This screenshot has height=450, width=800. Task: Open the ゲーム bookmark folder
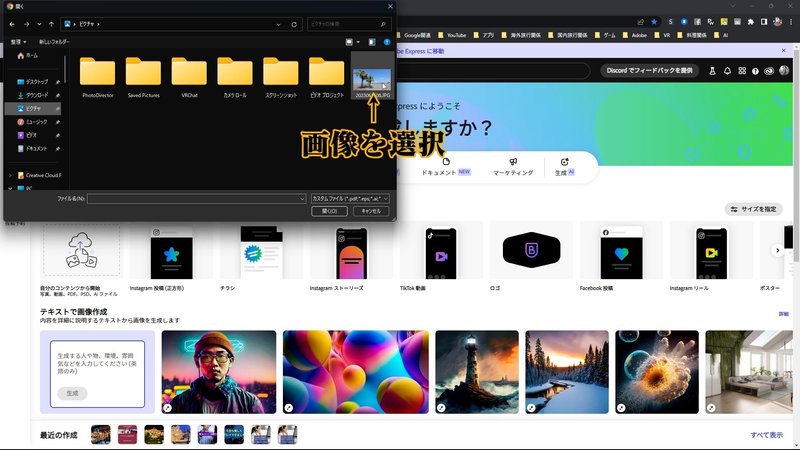(x=605, y=35)
